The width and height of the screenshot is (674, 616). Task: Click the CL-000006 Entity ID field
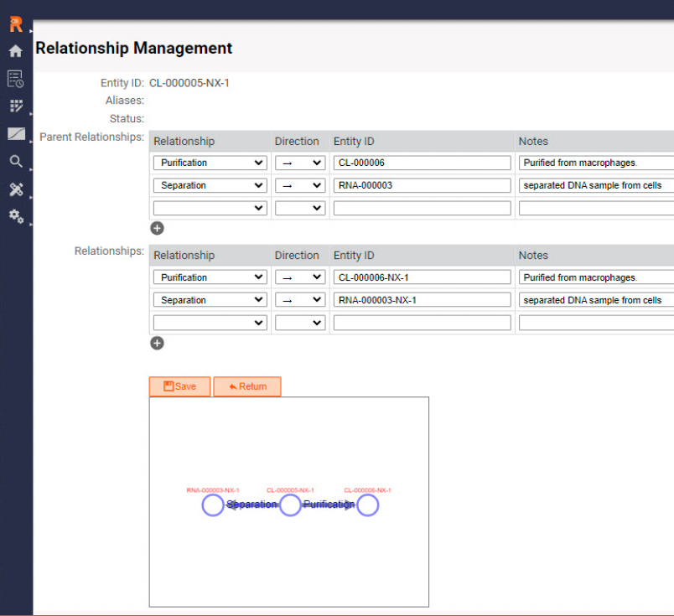[423, 163]
